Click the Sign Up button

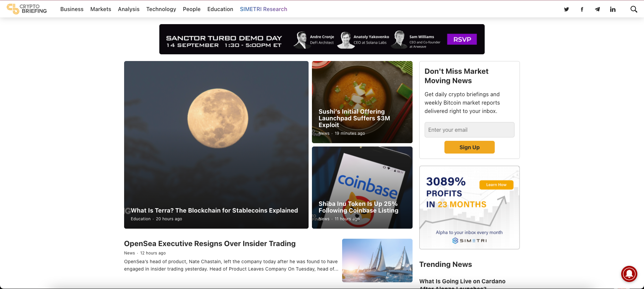(470, 147)
